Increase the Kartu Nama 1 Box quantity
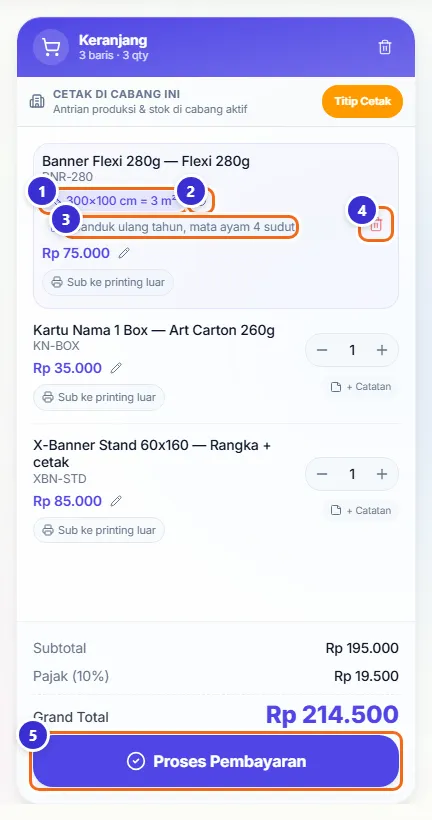The image size is (432, 820). tap(382, 350)
